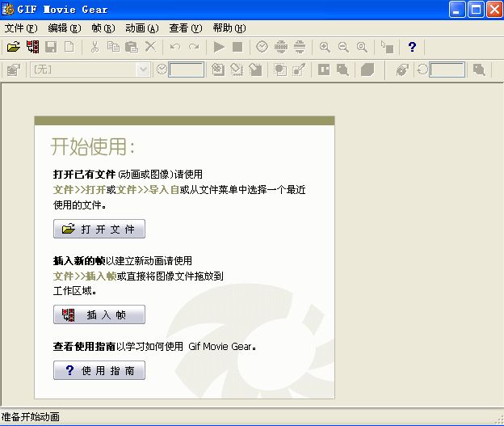The width and height of the screenshot is (504, 426).
Task: Minimize the GIF Movie Gear window
Action: [457, 9]
